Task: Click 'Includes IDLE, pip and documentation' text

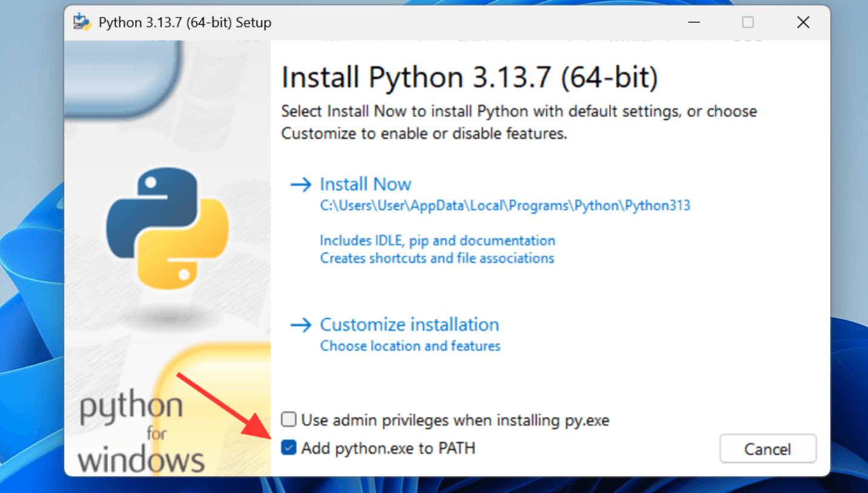Action: point(438,240)
